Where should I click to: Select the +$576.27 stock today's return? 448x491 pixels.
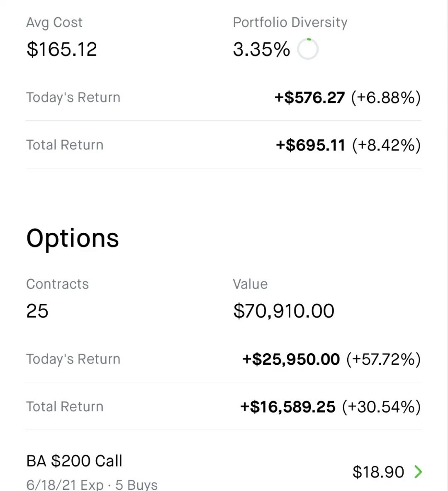tap(309, 98)
